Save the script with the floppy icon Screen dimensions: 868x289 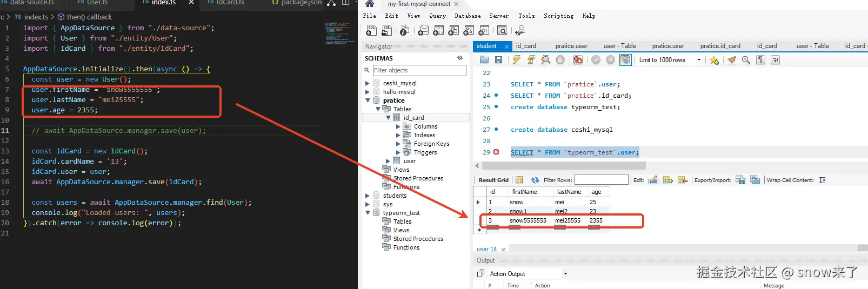click(498, 60)
